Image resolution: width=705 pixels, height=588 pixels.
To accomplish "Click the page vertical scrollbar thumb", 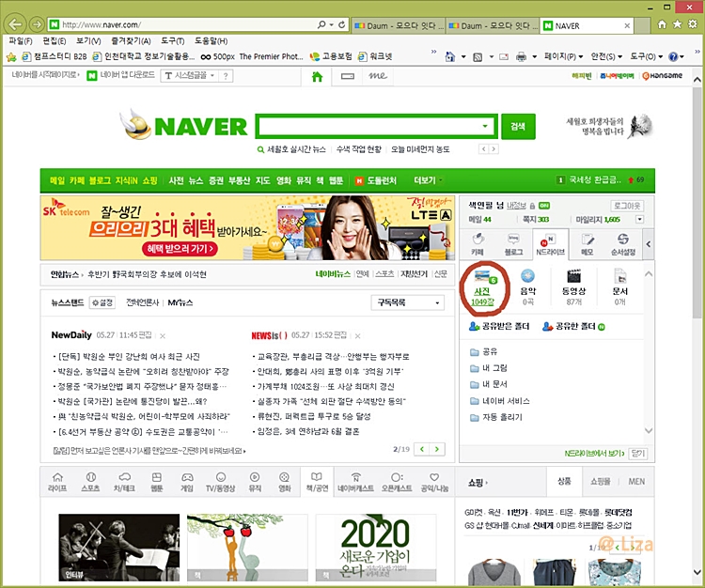I will click(x=697, y=202).
